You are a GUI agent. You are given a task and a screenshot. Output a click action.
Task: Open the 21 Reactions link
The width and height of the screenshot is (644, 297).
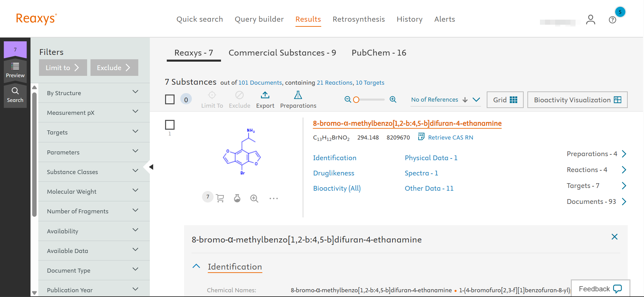335,83
